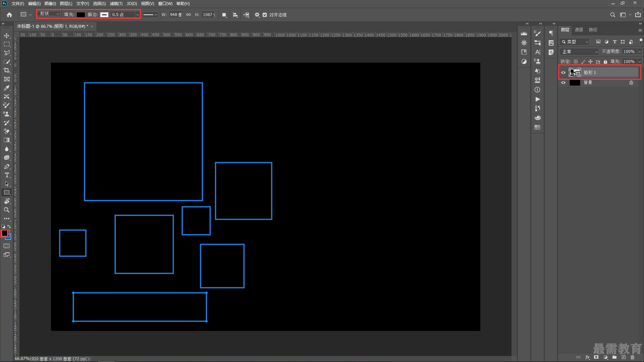
Task: Select the Pen tool
Action: pyautogui.click(x=7, y=166)
